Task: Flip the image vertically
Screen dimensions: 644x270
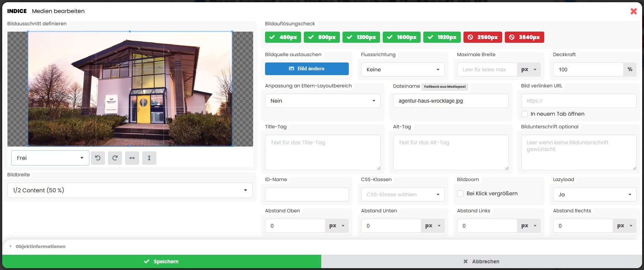Action: coord(149,158)
